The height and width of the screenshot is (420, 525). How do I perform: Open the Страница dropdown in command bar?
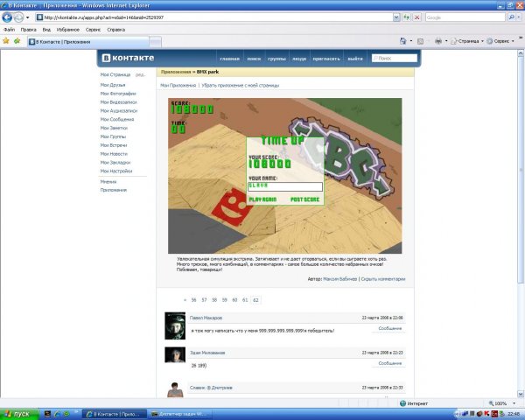coord(464,41)
